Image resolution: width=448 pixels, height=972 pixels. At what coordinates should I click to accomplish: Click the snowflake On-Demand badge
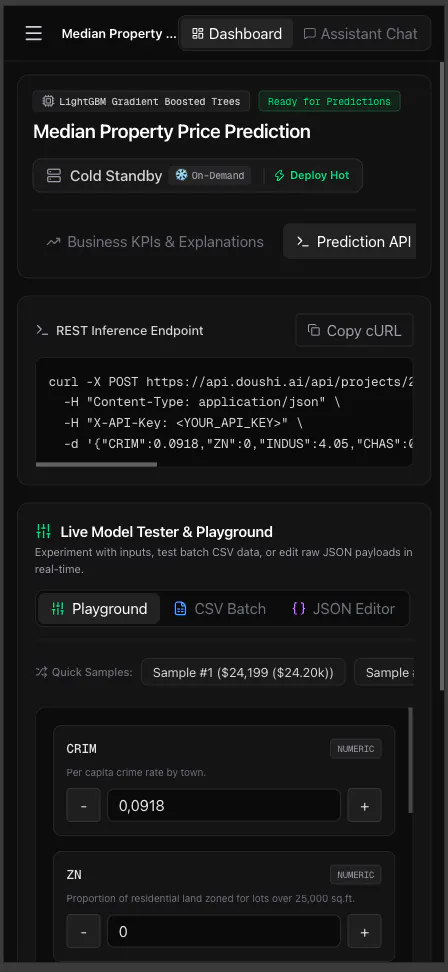(210, 175)
